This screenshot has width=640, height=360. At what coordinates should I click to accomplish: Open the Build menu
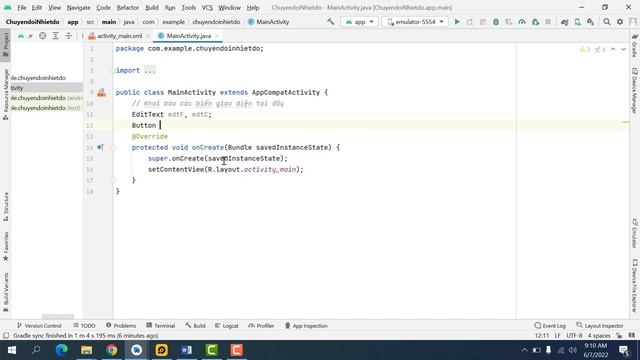coord(152,7)
